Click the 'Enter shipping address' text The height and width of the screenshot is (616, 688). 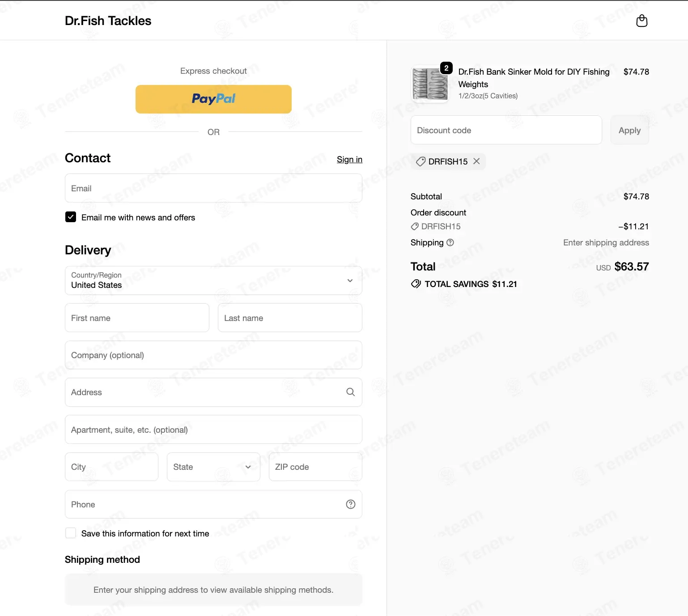tap(606, 242)
